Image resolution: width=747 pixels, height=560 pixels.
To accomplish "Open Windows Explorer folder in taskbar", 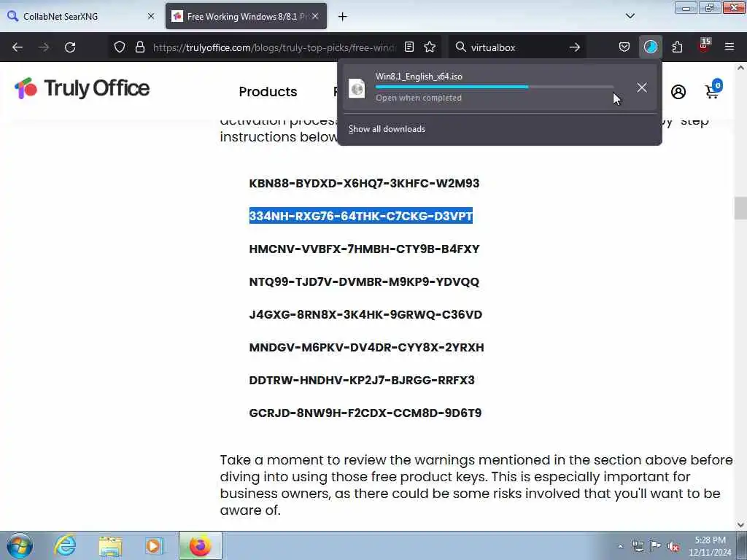I will [111, 545].
